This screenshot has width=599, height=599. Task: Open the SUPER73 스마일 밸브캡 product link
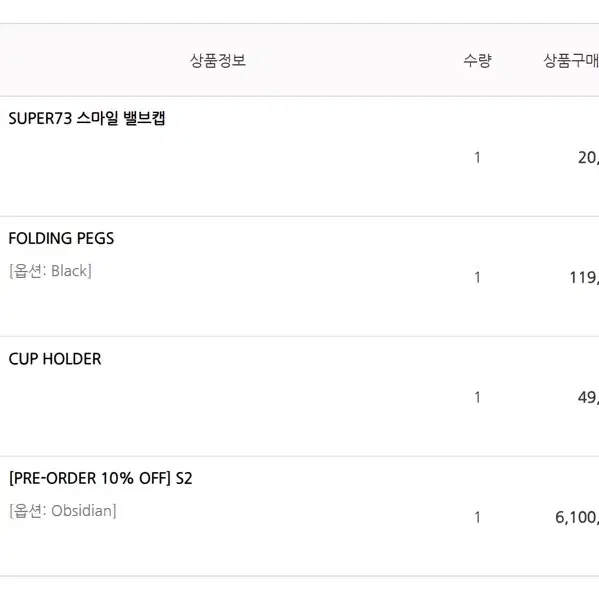87,118
